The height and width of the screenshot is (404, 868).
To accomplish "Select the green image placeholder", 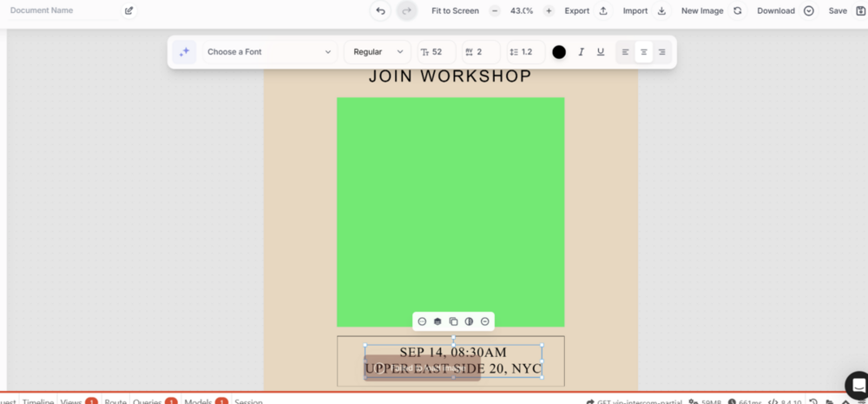I will [450, 212].
